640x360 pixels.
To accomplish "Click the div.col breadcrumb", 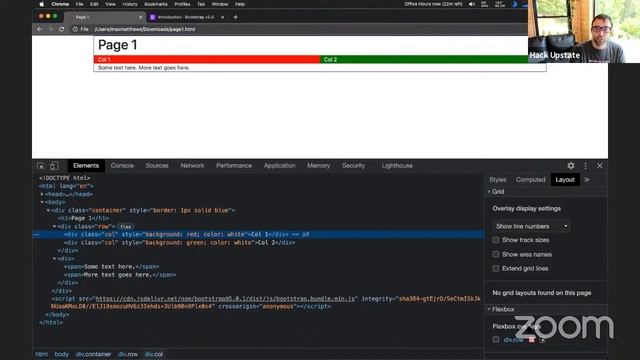I will click(153, 354).
